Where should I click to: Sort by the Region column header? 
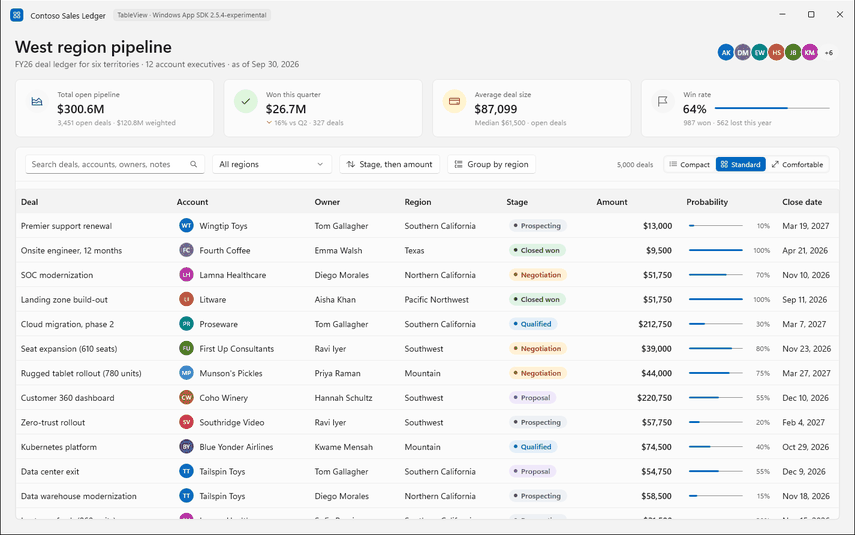click(418, 202)
